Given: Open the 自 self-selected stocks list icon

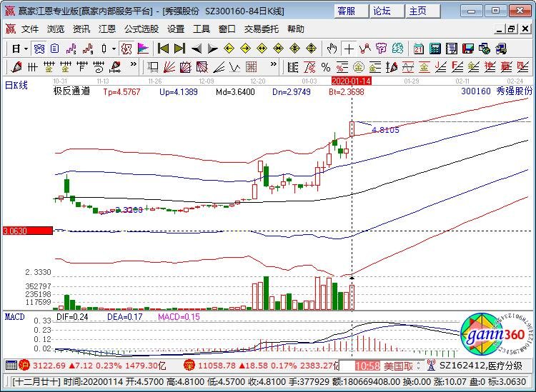Looking at the screenshot, I should coord(55,49).
